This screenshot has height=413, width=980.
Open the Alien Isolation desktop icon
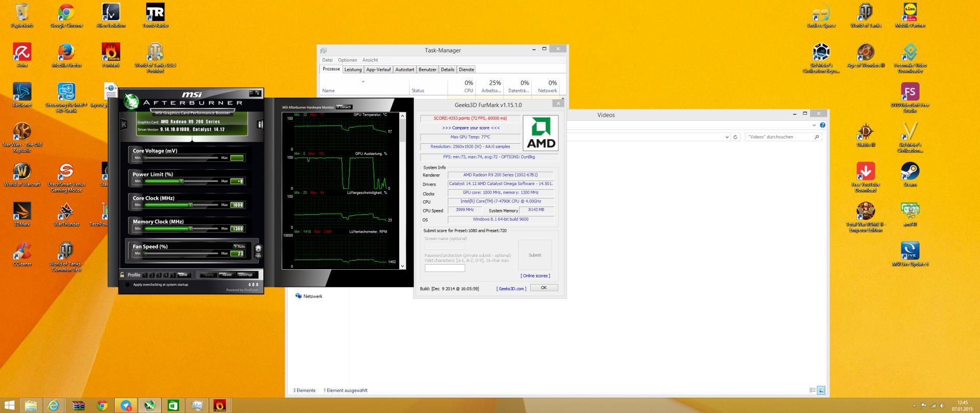click(x=111, y=15)
